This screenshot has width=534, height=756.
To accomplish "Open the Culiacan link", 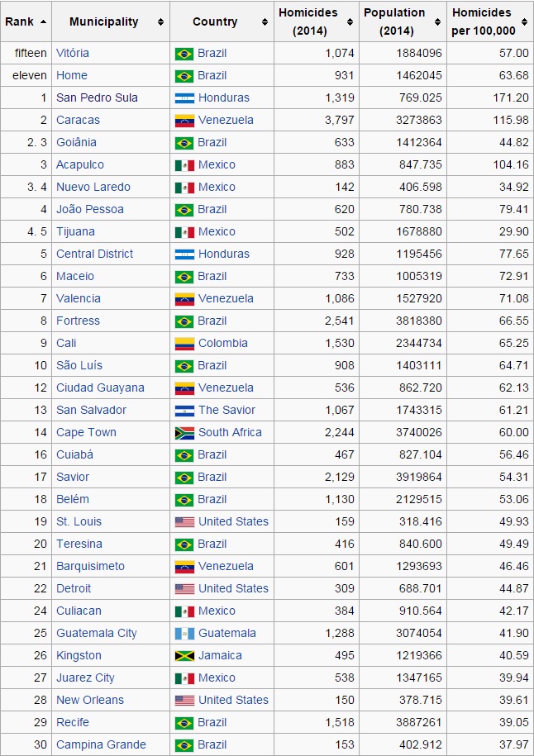I will 79,611.
